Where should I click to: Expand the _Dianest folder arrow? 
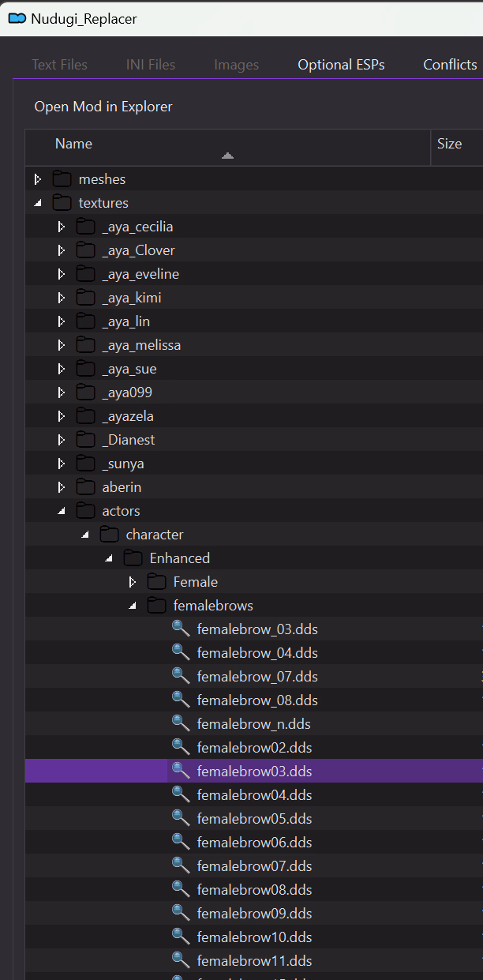(62, 440)
